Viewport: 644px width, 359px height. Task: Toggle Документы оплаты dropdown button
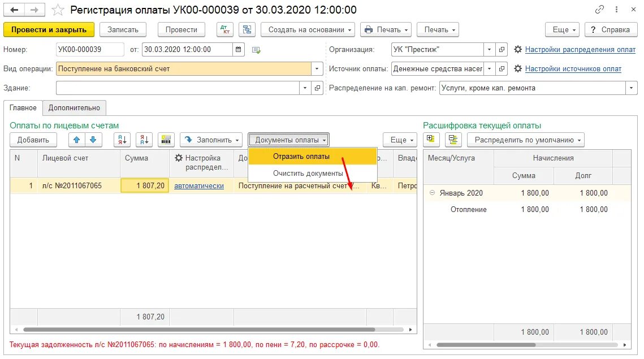pos(289,140)
